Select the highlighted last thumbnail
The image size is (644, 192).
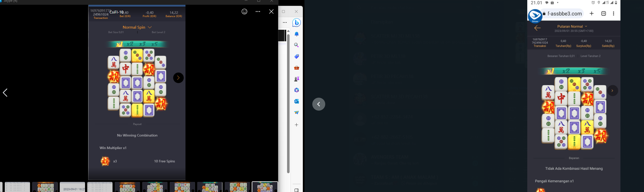tap(265, 187)
